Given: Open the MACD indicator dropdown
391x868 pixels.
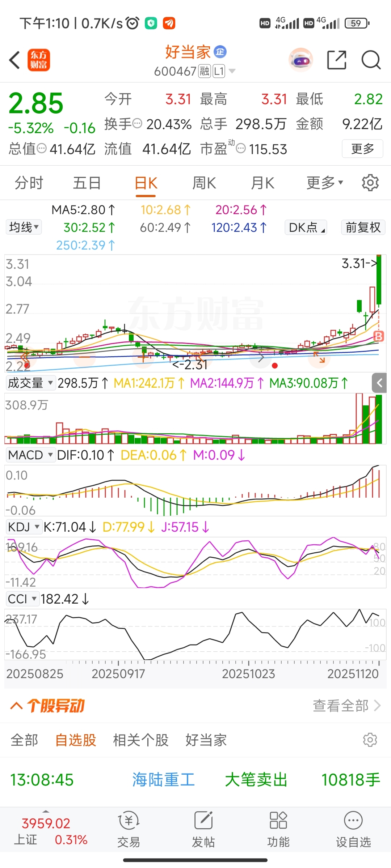Looking at the screenshot, I should click(x=30, y=455).
